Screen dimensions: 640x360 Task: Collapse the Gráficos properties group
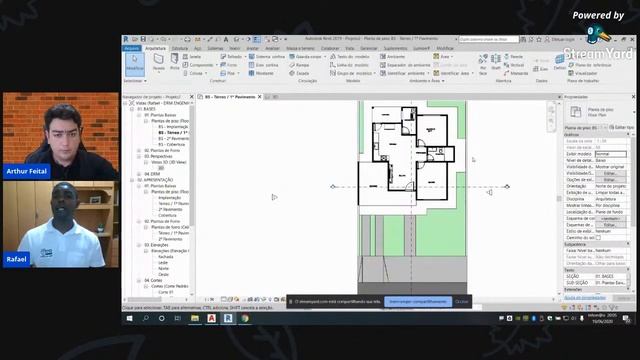[x=628, y=134]
